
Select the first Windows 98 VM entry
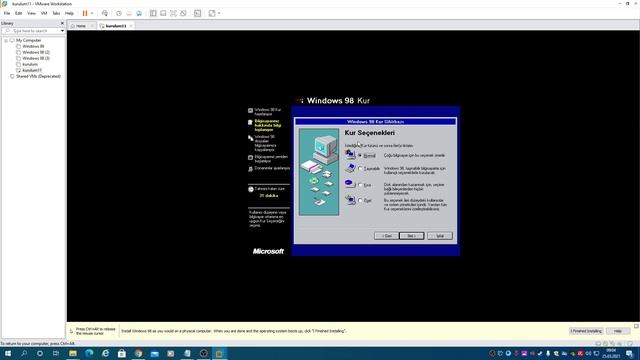(x=33, y=47)
